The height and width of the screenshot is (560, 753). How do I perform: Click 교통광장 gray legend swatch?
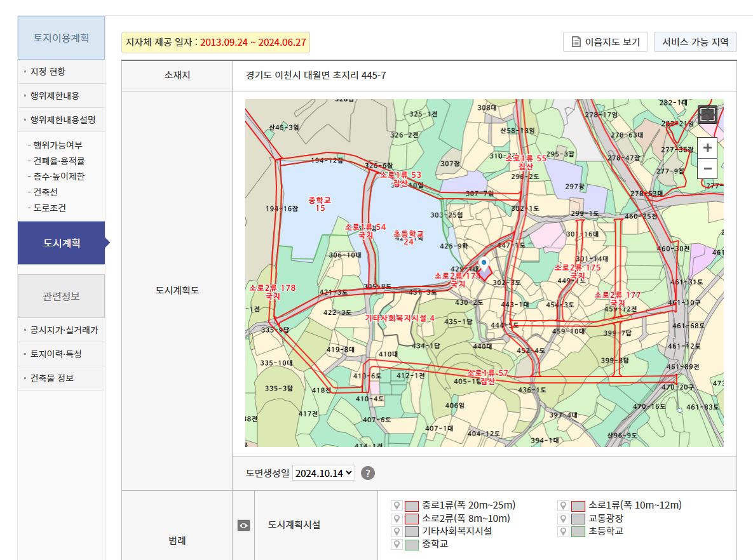(x=578, y=519)
